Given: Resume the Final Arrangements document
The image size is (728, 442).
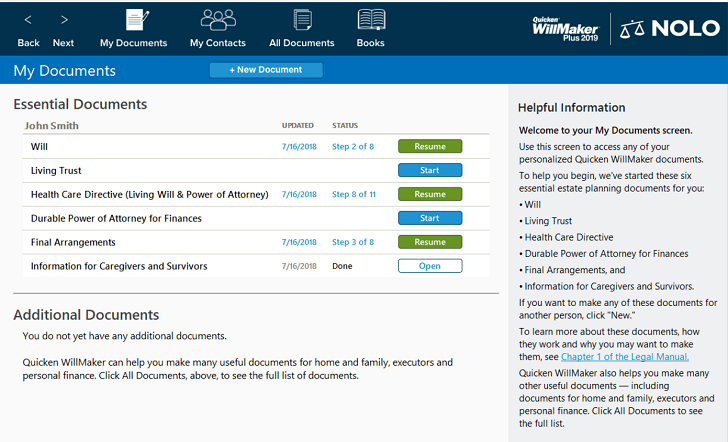Looking at the screenshot, I should pos(430,242).
